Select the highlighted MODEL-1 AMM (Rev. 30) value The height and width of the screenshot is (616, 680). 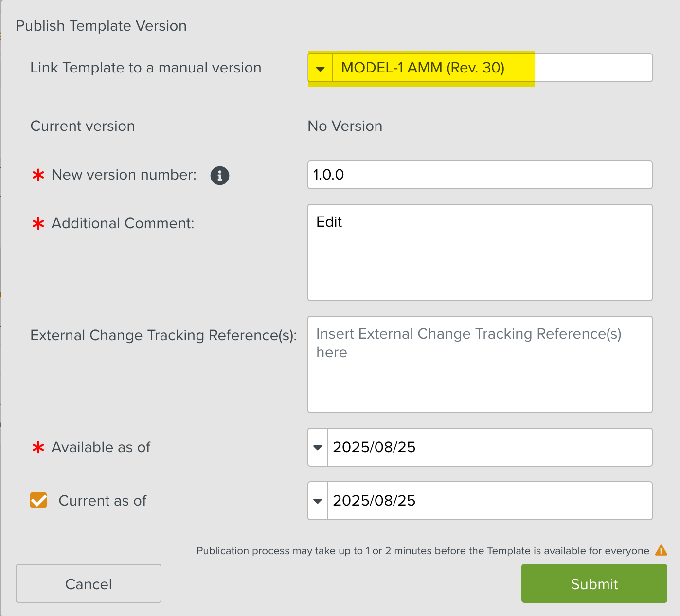click(423, 68)
